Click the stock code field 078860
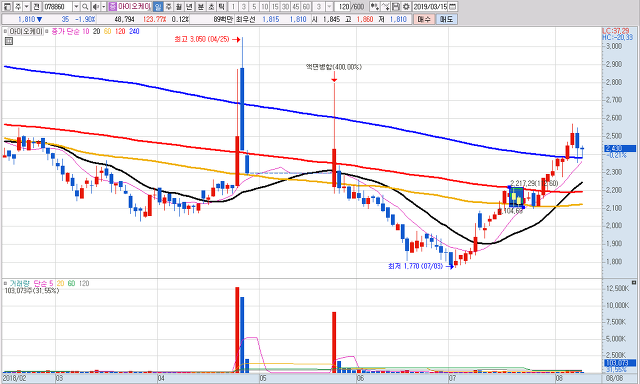 click(x=57, y=7)
